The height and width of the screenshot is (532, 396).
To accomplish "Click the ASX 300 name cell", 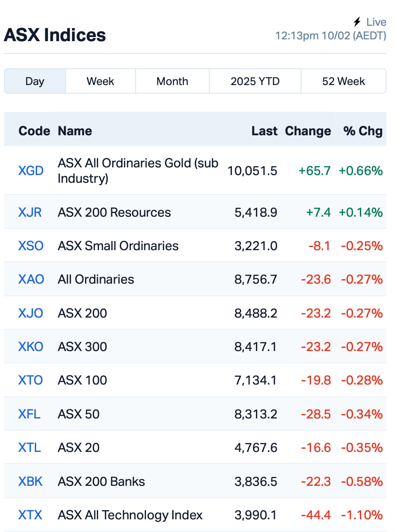I will (82, 347).
